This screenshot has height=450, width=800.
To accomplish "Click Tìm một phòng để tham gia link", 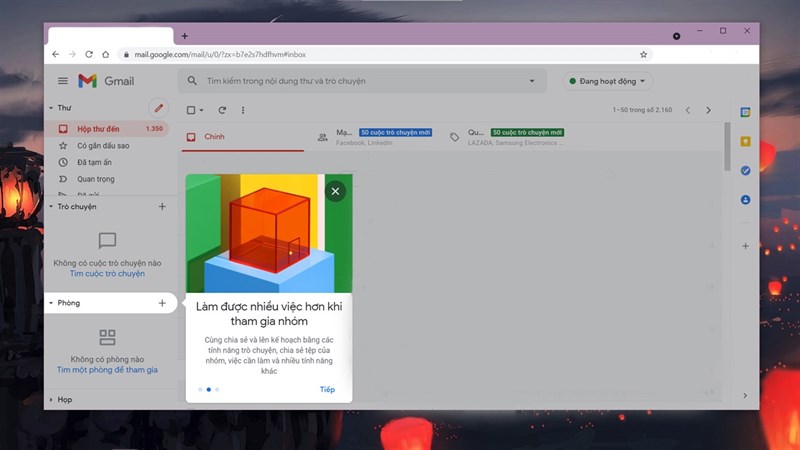I will point(107,370).
